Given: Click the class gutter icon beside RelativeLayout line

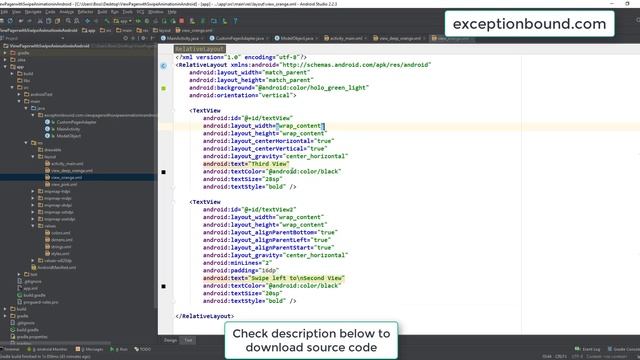Looking at the screenshot, I should pyautogui.click(x=163, y=66).
